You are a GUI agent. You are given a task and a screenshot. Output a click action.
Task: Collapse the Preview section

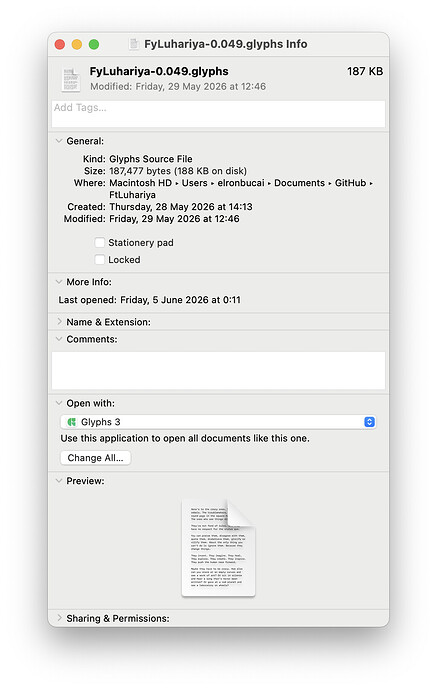pos(59,481)
